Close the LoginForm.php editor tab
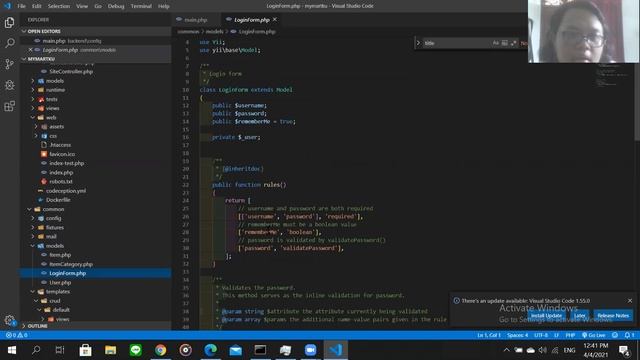Viewport: 640px width, 360px height. tap(275, 20)
